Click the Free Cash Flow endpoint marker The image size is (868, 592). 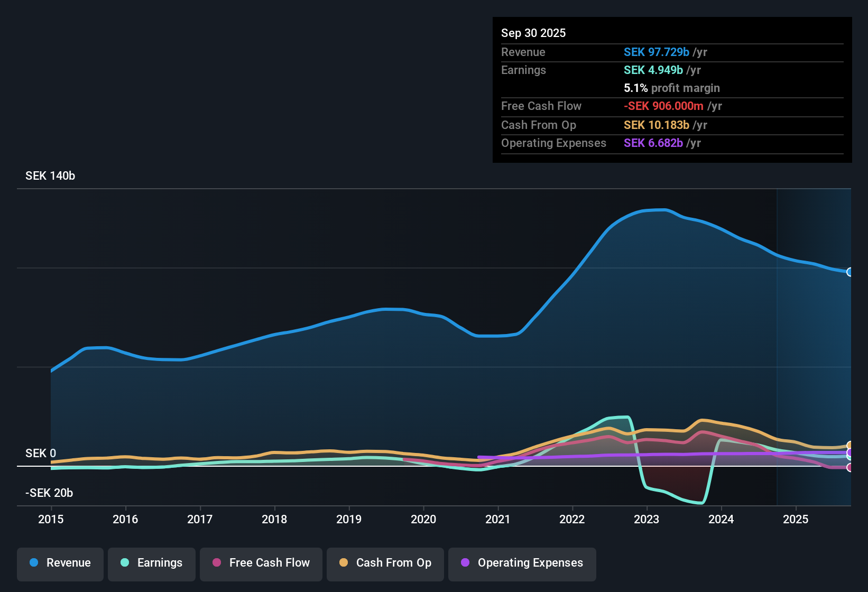pyautogui.click(x=850, y=468)
